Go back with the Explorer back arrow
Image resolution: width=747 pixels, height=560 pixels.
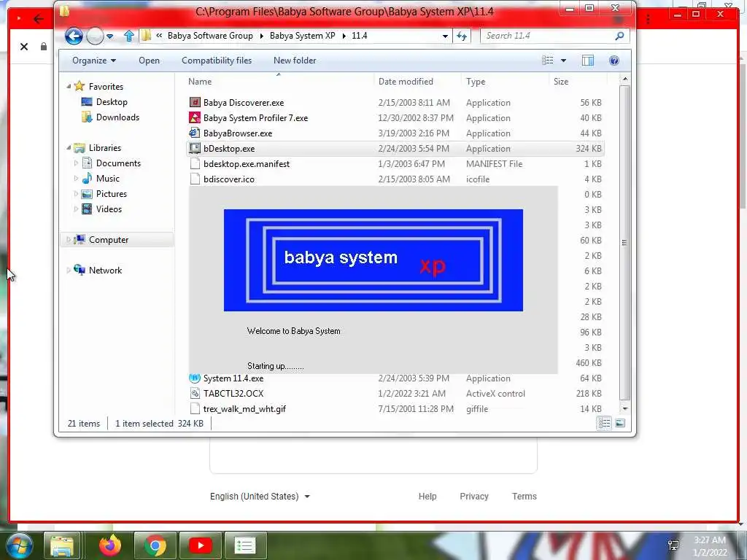[x=74, y=36]
